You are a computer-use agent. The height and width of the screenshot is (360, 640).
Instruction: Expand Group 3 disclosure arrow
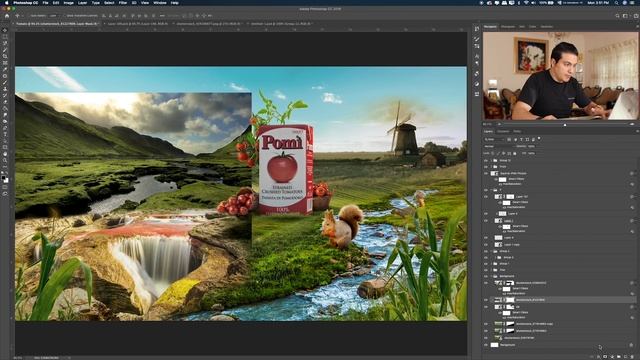tap(496, 258)
